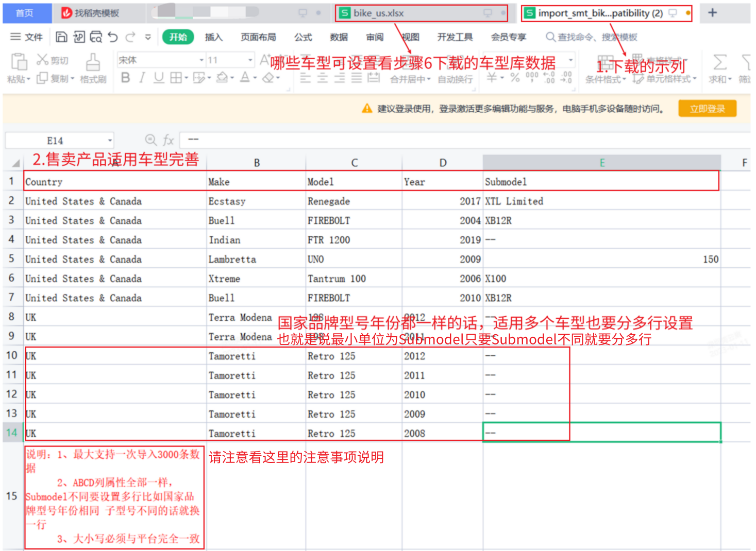Toggle underline formatting
Screen dimensions: 756x551
pos(159,78)
